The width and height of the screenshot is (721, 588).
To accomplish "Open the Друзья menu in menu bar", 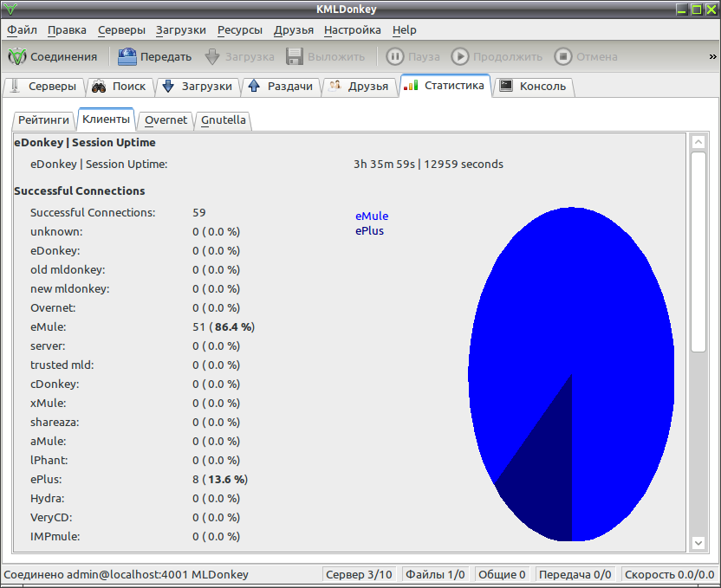I will point(294,30).
